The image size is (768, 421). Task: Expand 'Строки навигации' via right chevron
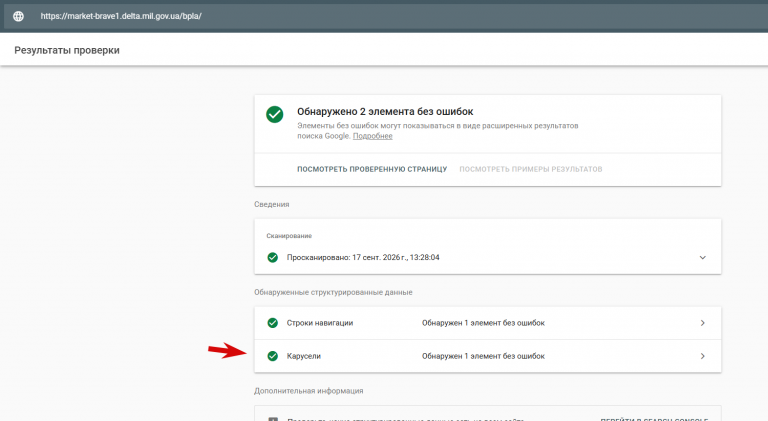point(702,323)
